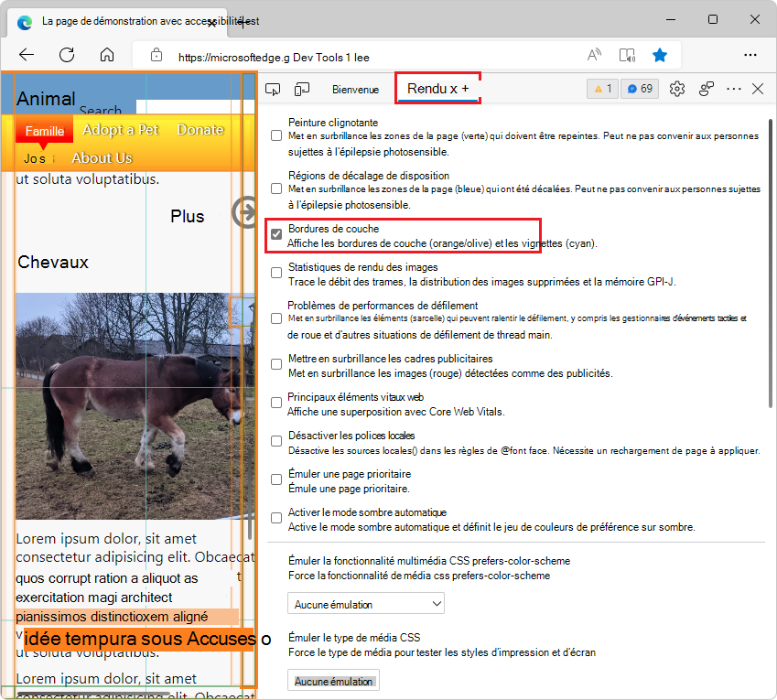777x700 pixels.
Task: Click the browser refresh icon
Action: pos(66,55)
